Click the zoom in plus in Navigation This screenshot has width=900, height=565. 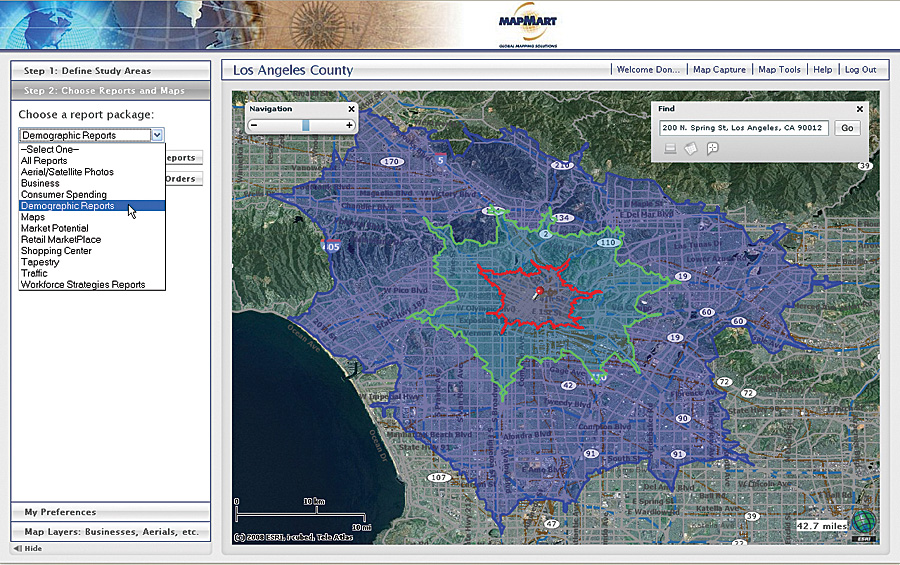click(x=349, y=125)
